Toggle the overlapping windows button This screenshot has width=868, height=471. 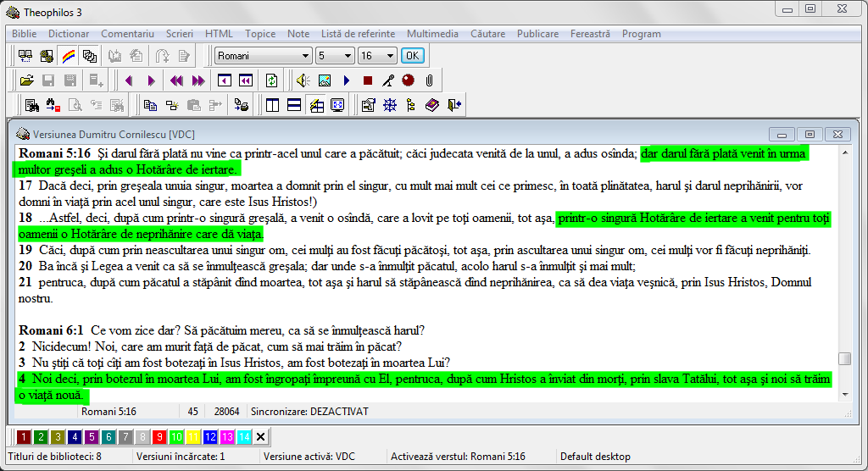click(x=90, y=56)
